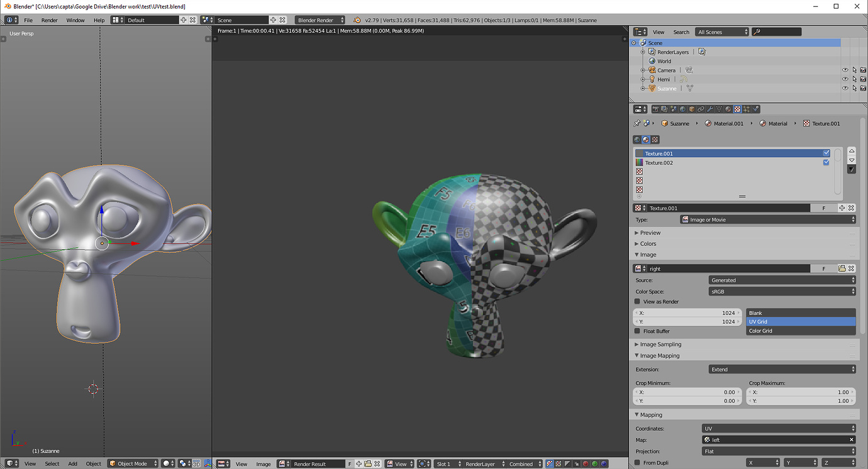This screenshot has width=868, height=469.
Task: Click the pin icon in properties breadcrumb
Action: [637, 123]
